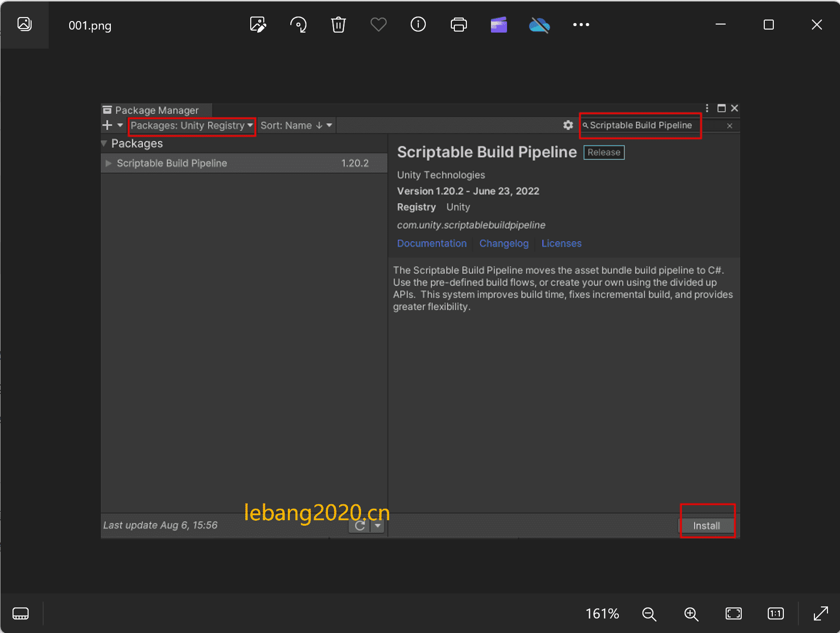Enter fullscreen with the expand arrow icon
This screenshot has width=840, height=633.
tap(820, 613)
